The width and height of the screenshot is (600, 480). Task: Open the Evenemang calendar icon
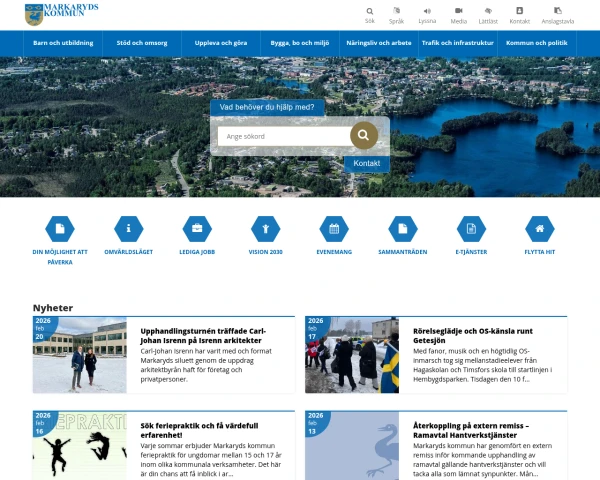click(334, 229)
